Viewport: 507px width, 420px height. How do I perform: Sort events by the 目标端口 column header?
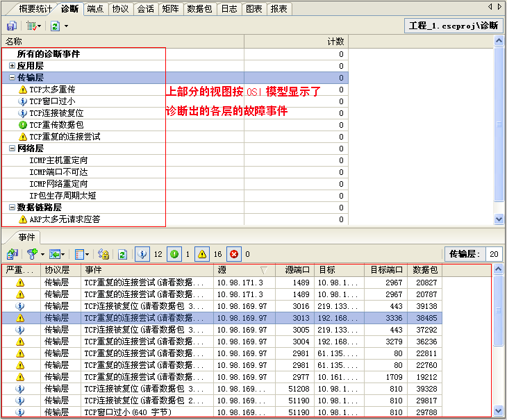tap(385, 270)
